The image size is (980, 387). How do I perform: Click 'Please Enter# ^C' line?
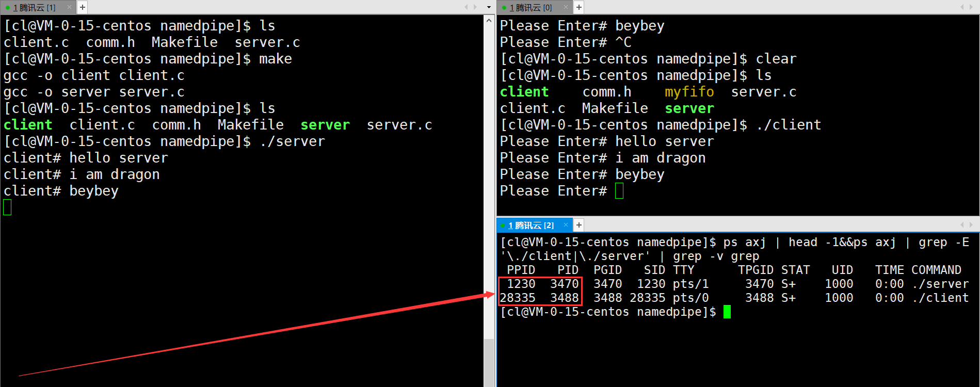(x=566, y=42)
